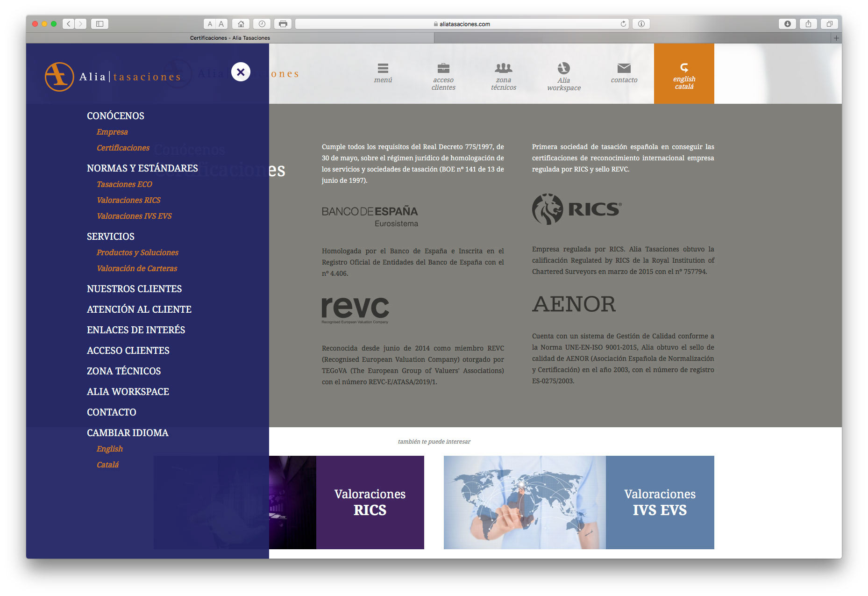
Task: Open Valoraciones IVS EVS menu link
Action: coord(134,216)
